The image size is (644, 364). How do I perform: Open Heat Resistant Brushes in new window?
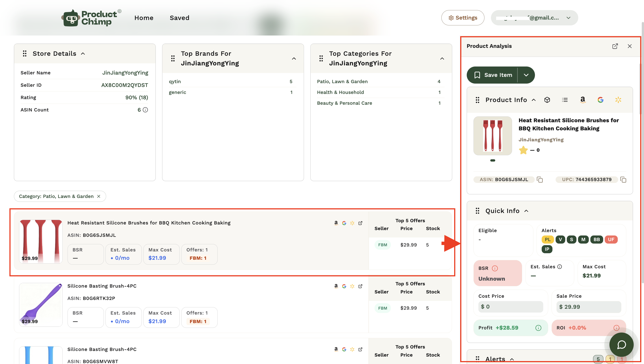[360, 223]
